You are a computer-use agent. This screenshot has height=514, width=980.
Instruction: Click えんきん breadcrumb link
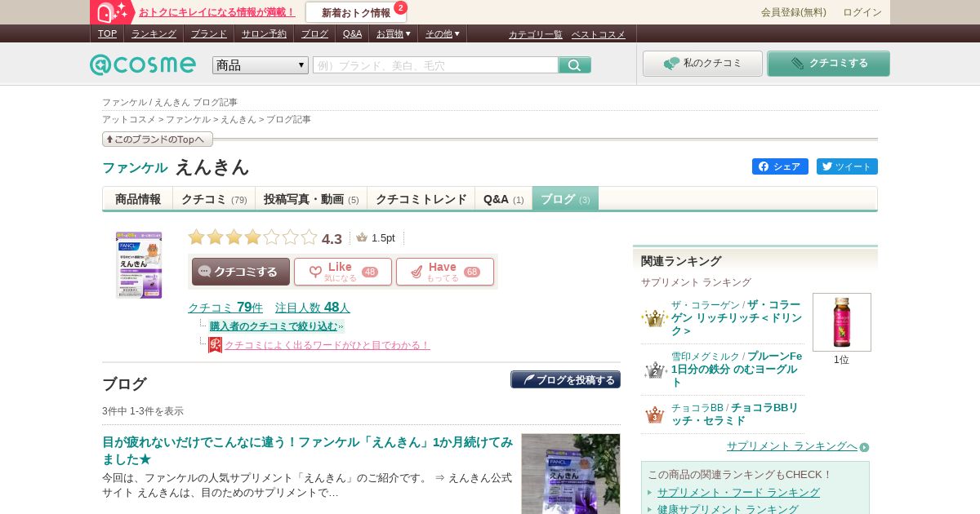pyautogui.click(x=238, y=119)
